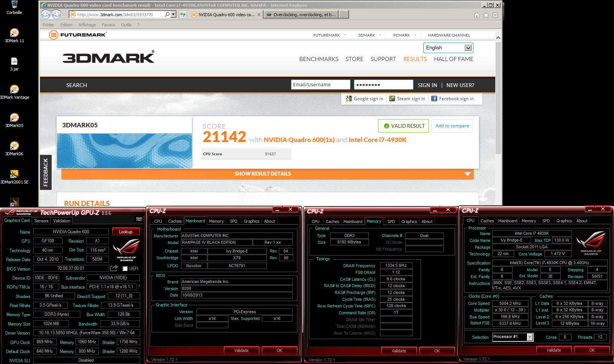This screenshot has height=364, width=614.
Task: Click the SIGN IN button
Action: click(x=427, y=85)
